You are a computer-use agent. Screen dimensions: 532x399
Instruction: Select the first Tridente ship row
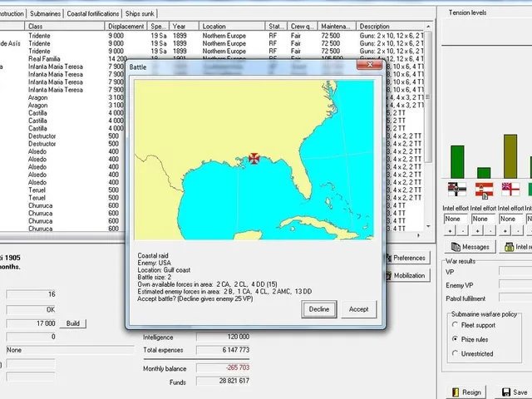tap(212, 36)
